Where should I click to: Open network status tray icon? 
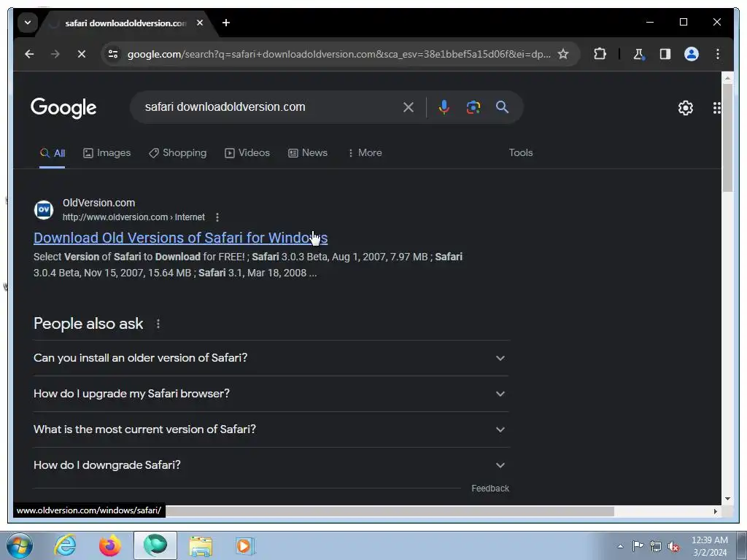pos(656,546)
